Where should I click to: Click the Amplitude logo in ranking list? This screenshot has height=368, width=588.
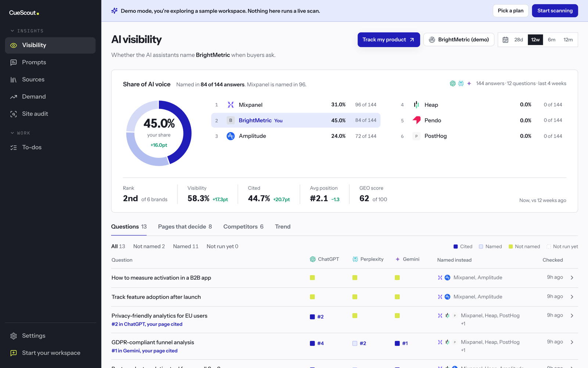[x=230, y=136]
